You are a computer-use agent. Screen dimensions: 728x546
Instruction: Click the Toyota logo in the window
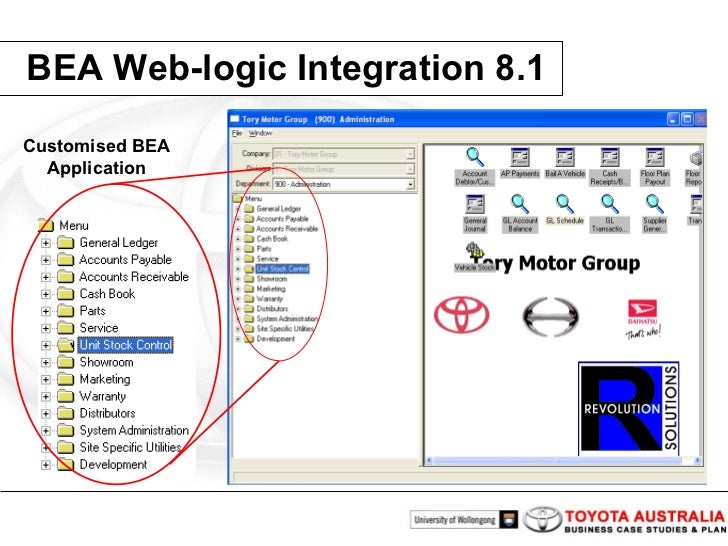pyautogui.click(x=462, y=315)
